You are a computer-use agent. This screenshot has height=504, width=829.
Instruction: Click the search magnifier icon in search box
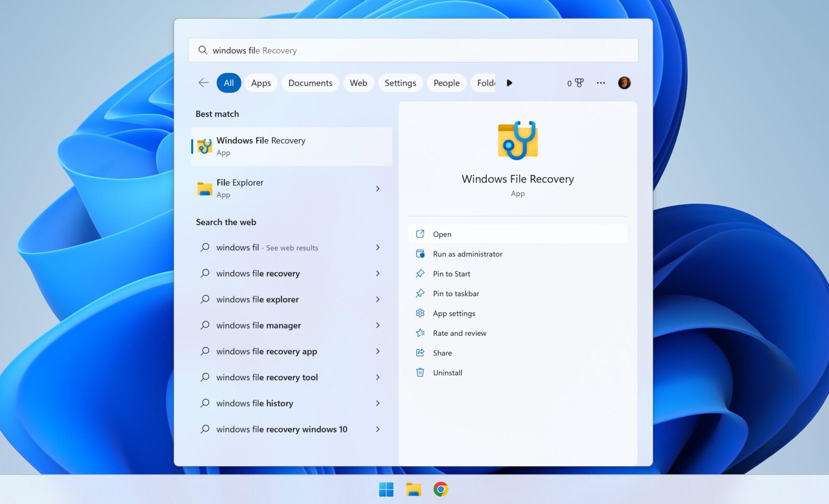[x=203, y=50]
